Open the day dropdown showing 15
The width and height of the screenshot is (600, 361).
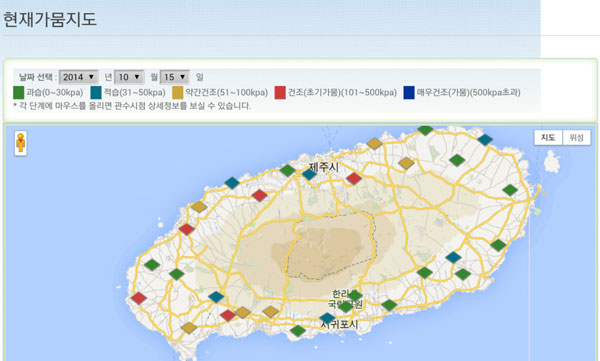point(174,77)
